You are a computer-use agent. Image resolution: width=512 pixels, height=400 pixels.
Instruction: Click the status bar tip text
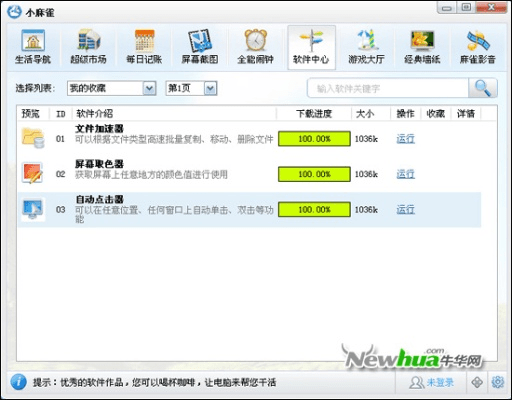(x=154, y=382)
